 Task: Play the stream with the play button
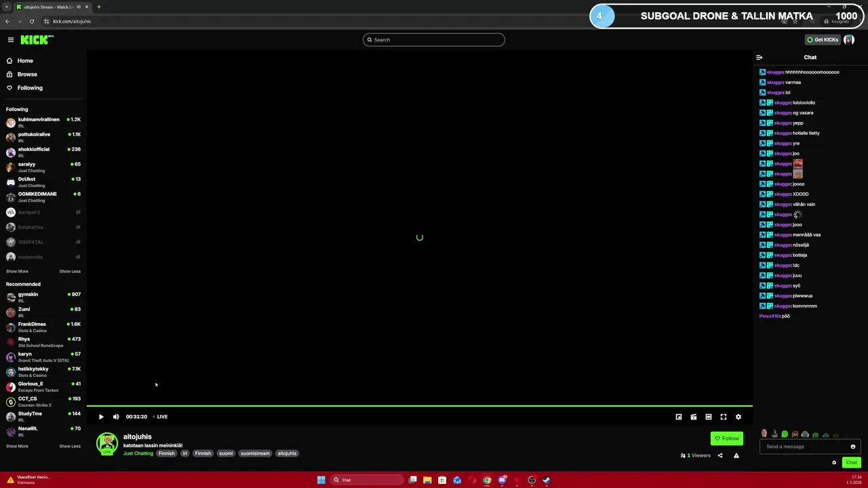101,417
